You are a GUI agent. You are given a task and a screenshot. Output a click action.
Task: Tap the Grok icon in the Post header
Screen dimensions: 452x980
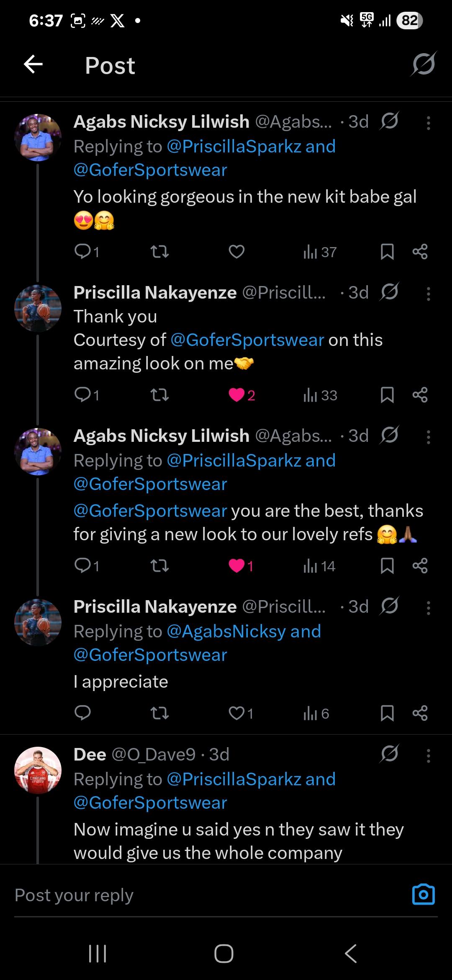424,64
